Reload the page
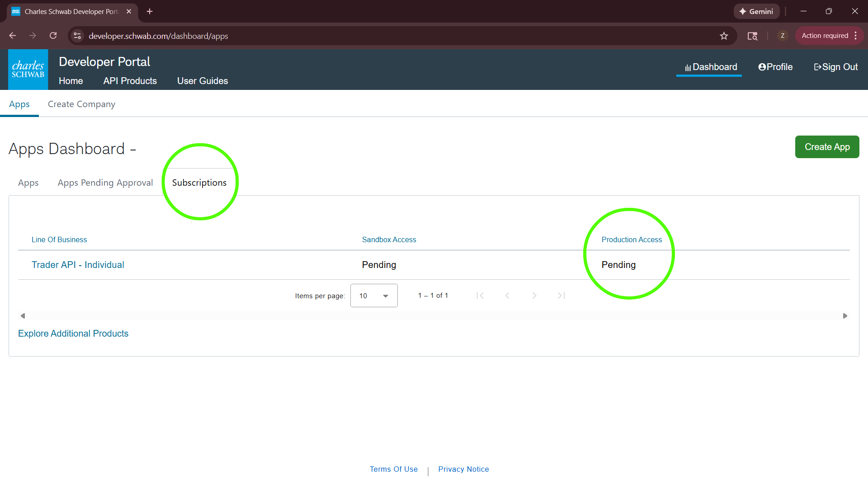The image size is (868, 488). pos(53,36)
